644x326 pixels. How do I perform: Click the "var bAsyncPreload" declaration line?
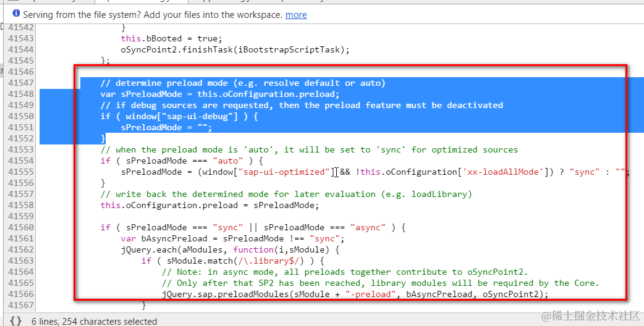click(232, 238)
